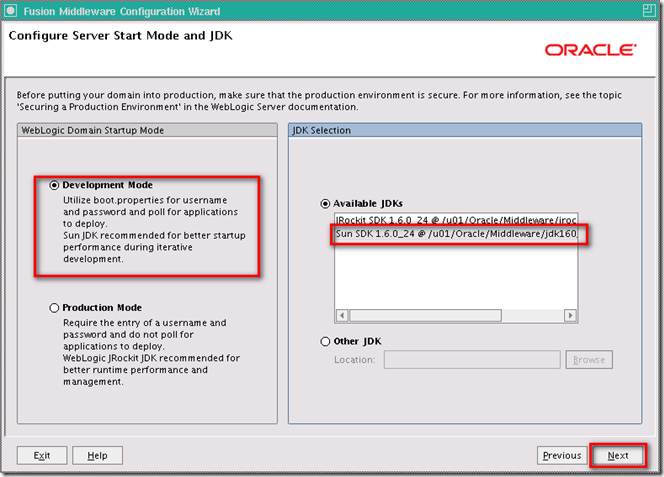Select the JRockit SDK 1.6.0_24 list entry

click(456, 219)
